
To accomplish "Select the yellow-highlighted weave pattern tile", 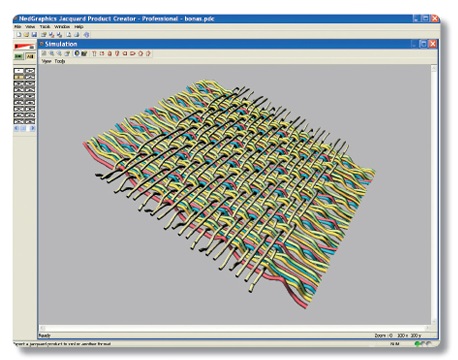I will pos(19,77).
